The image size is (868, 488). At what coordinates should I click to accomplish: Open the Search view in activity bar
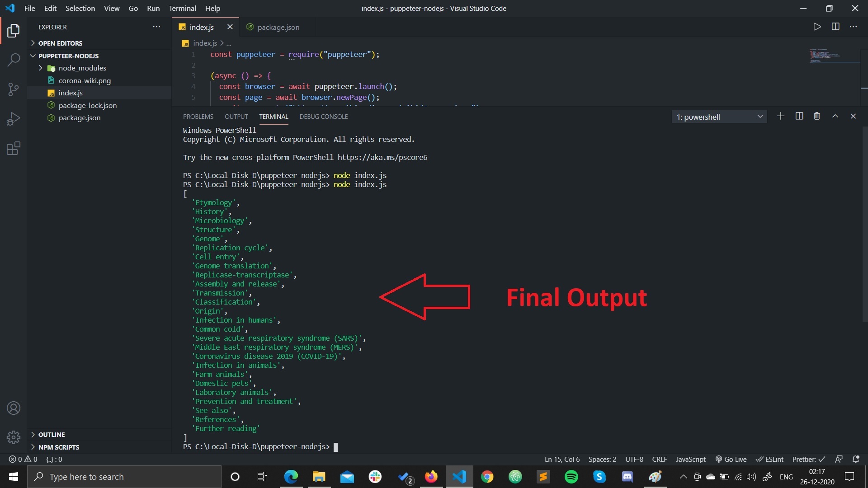[x=14, y=60]
